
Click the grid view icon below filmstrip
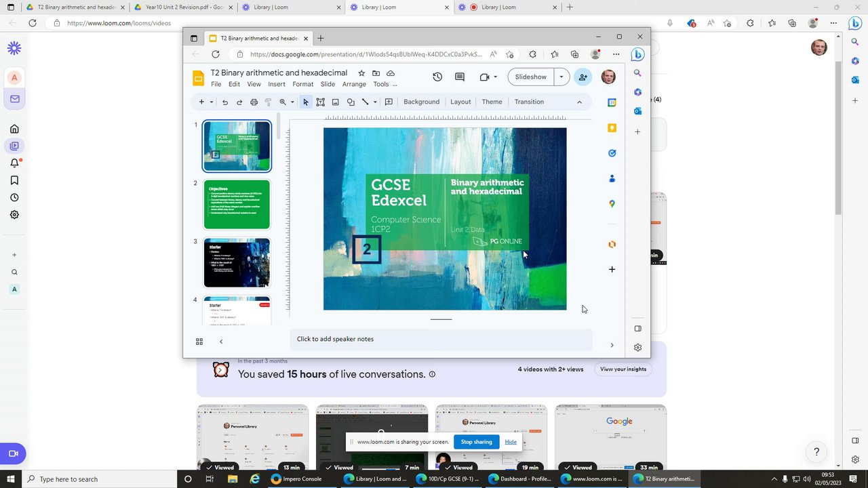pos(199,342)
